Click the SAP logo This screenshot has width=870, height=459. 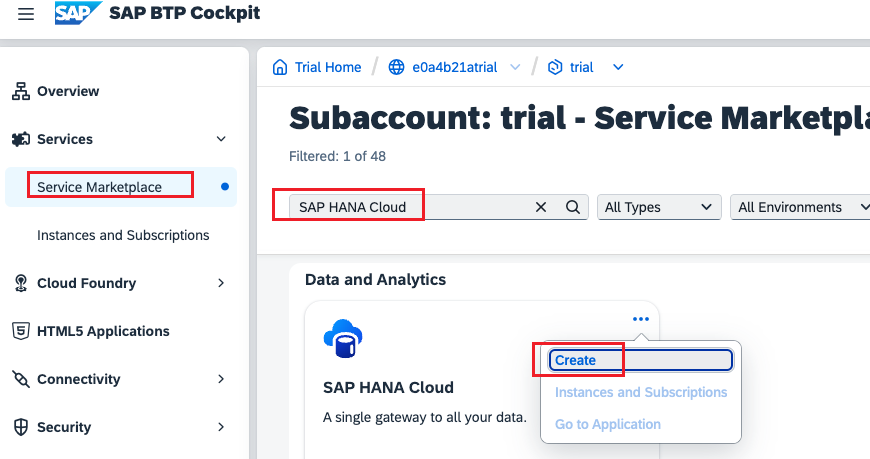[79, 14]
